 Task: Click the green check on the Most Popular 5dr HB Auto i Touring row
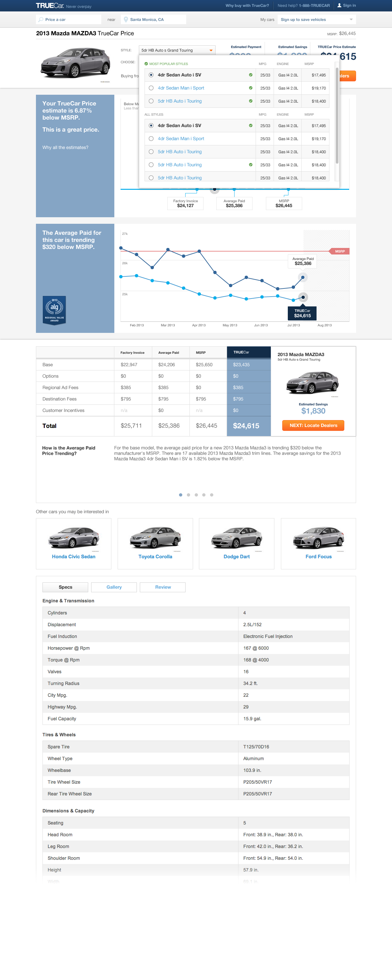point(251,101)
